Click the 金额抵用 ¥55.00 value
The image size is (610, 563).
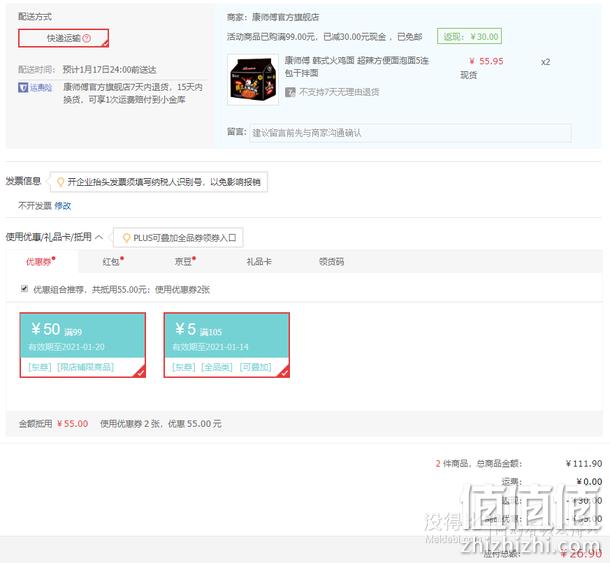(x=72, y=424)
